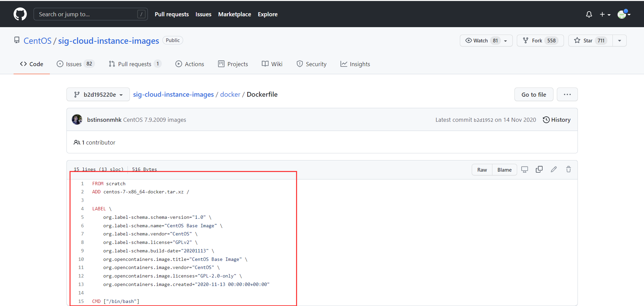Edit this file pencil icon
644x306 pixels.
554,169
